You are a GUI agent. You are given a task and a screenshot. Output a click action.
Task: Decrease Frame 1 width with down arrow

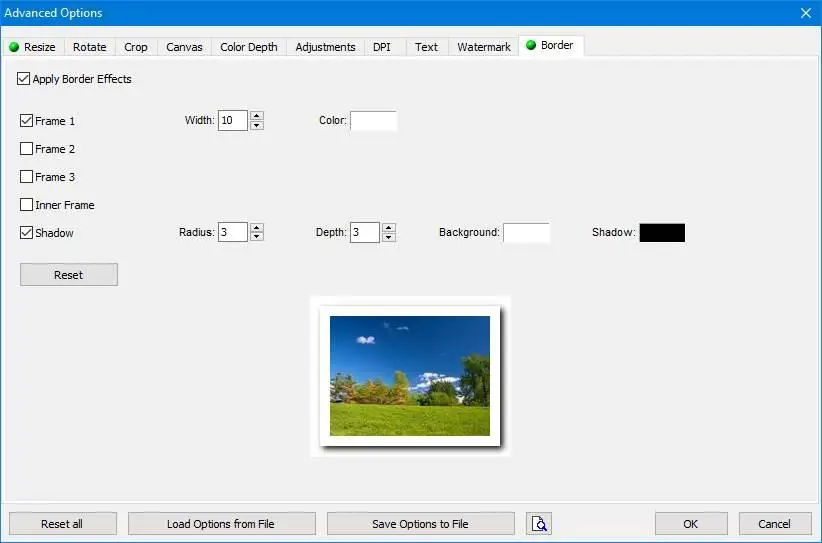(x=256, y=125)
